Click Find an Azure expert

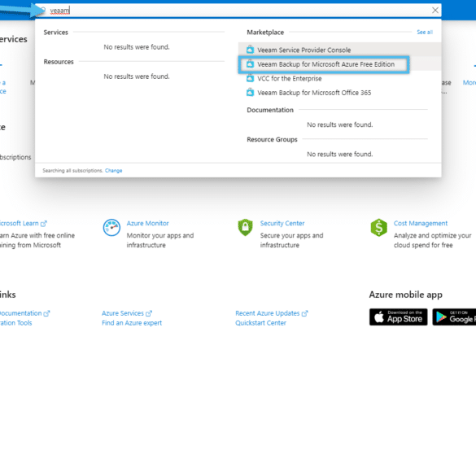click(132, 323)
